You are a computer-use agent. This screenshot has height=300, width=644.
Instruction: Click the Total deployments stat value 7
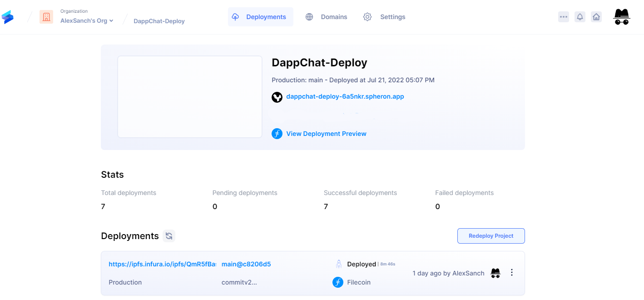(103, 206)
